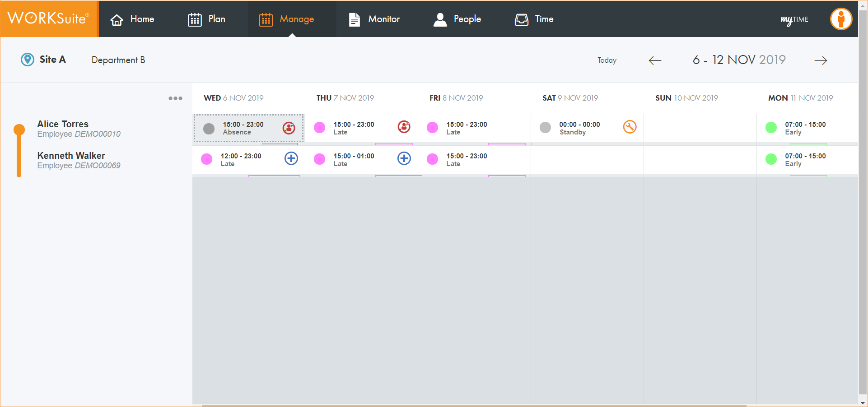Screen dimensions: 868x407
Task: Select the pink Late dot on Alice's Friday shift
Action: click(x=432, y=128)
